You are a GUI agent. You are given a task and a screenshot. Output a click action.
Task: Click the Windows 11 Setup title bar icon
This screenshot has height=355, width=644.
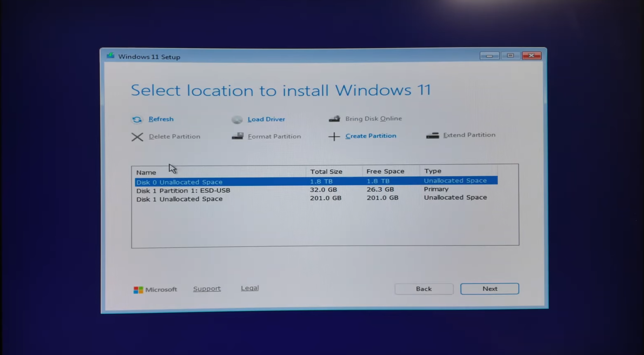tap(111, 56)
